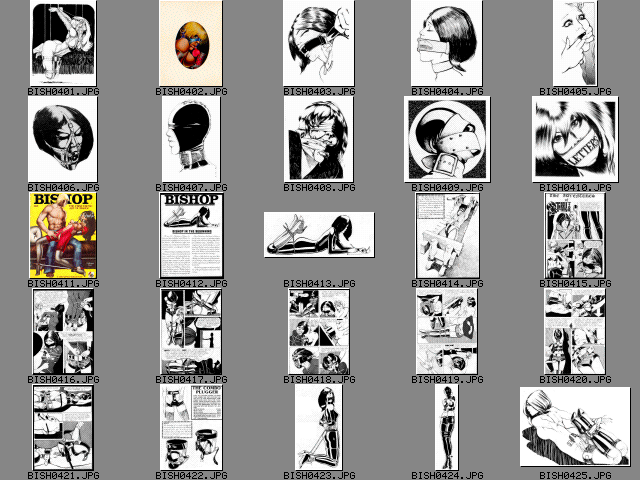Select the yellow cover thumbnail above BISH0411.JPG
640x480 pixels.
coord(63,236)
